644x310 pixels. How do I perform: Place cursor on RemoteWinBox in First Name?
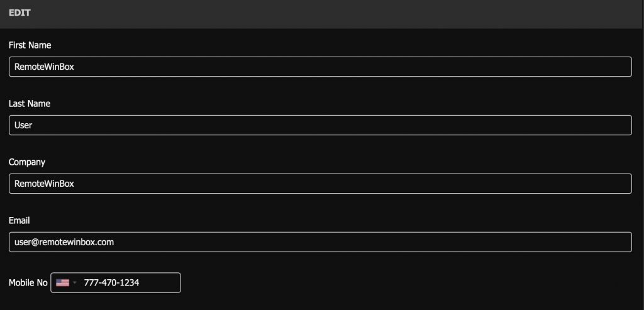click(44, 67)
